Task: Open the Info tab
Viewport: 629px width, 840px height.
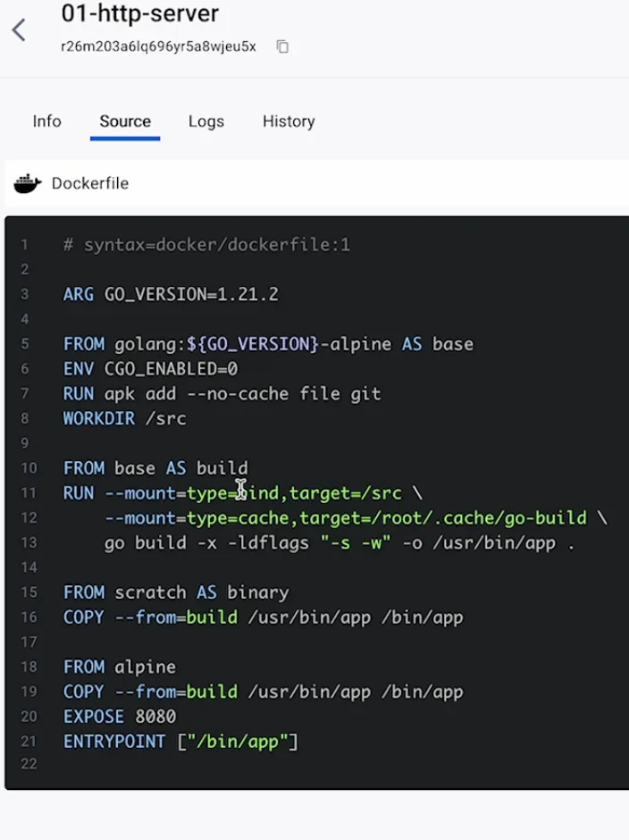Action: pyautogui.click(x=46, y=121)
